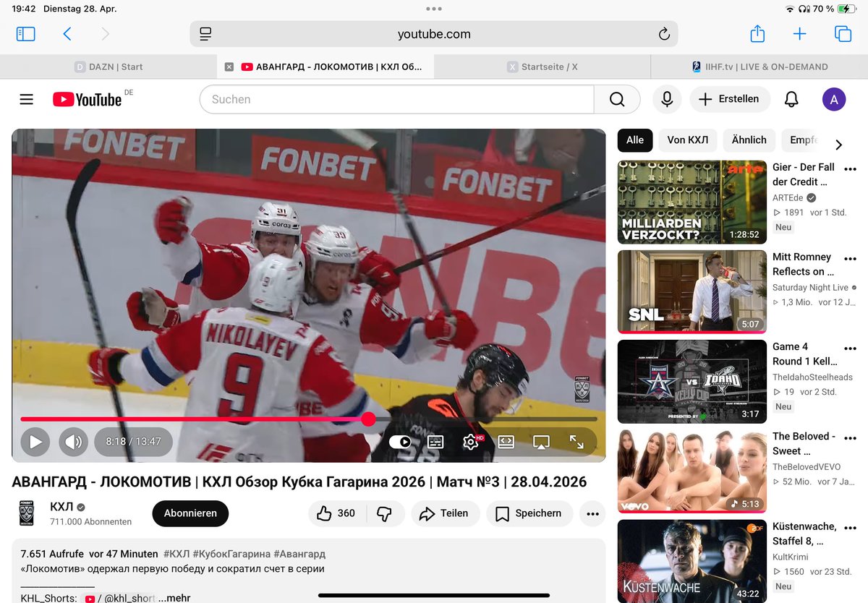Enable subtitles with the captions icon
The width and height of the screenshot is (868, 603).
click(x=435, y=441)
